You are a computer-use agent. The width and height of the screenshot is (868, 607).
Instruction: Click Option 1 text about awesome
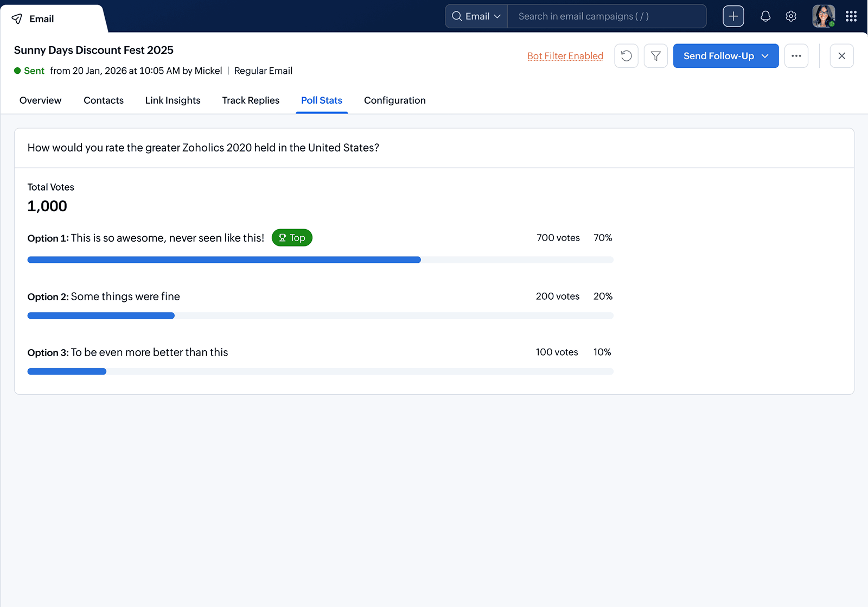click(168, 238)
